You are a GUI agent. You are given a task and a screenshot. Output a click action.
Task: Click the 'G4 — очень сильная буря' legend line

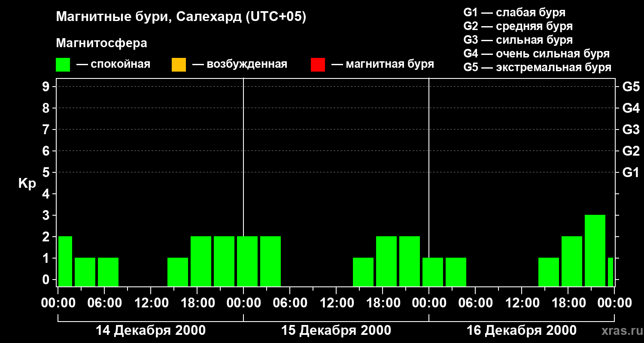[x=537, y=54]
